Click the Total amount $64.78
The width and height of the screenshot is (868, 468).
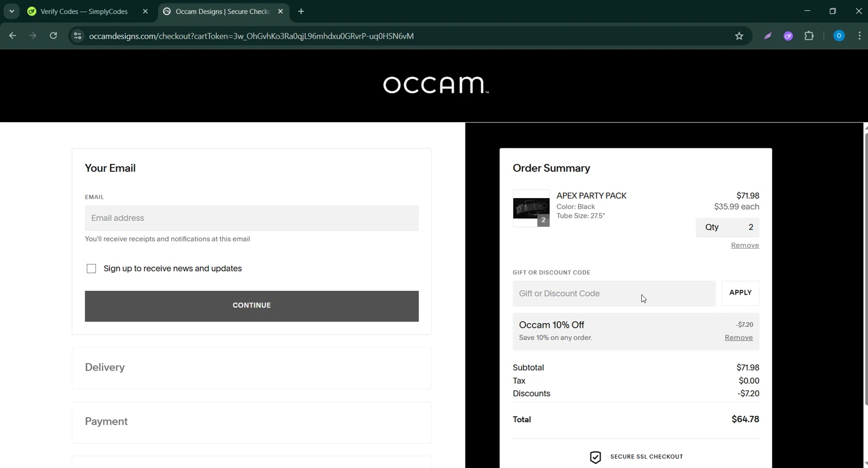[x=745, y=419]
